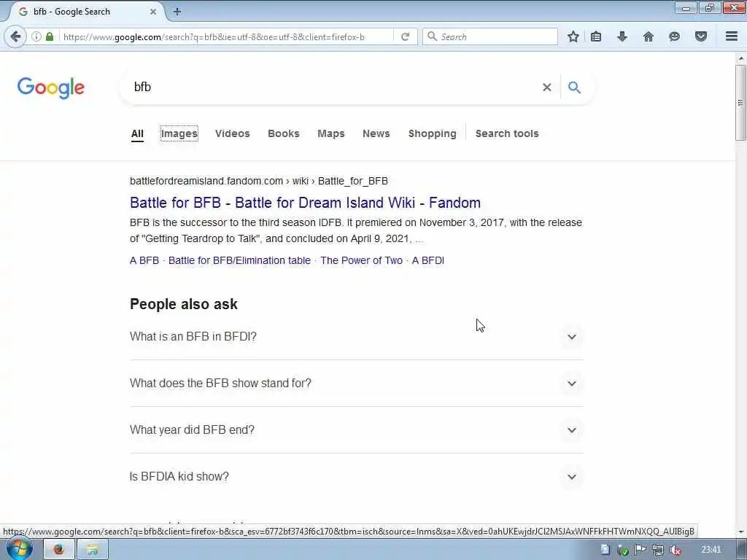This screenshot has height=560, width=747.
Task: Switch to Images results tab
Action: pos(179,134)
